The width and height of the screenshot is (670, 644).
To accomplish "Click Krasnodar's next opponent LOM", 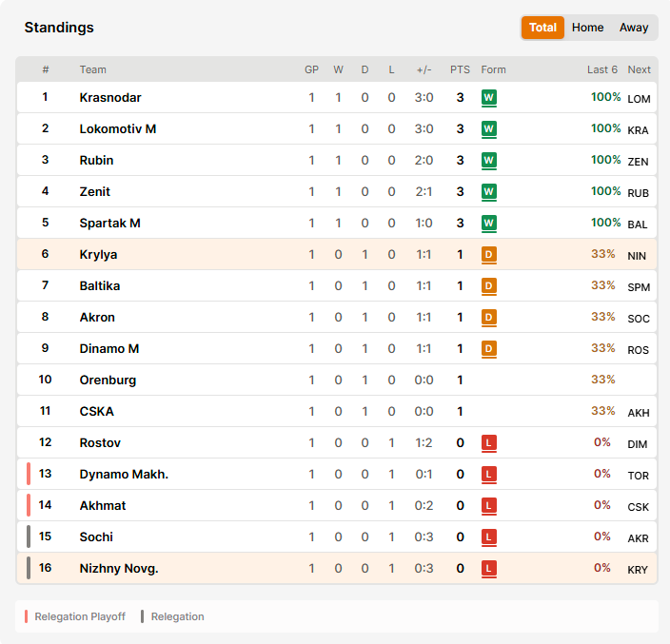I will pyautogui.click(x=639, y=99).
